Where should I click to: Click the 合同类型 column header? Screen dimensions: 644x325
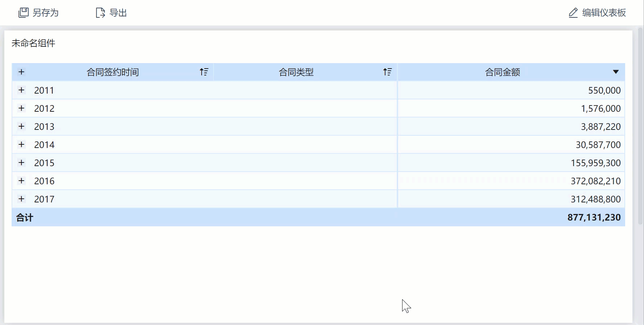296,72
